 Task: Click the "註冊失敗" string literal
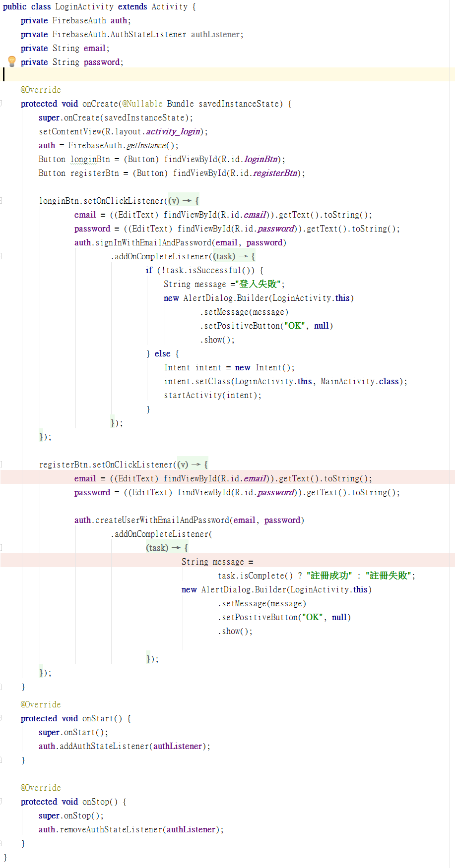coord(389,576)
